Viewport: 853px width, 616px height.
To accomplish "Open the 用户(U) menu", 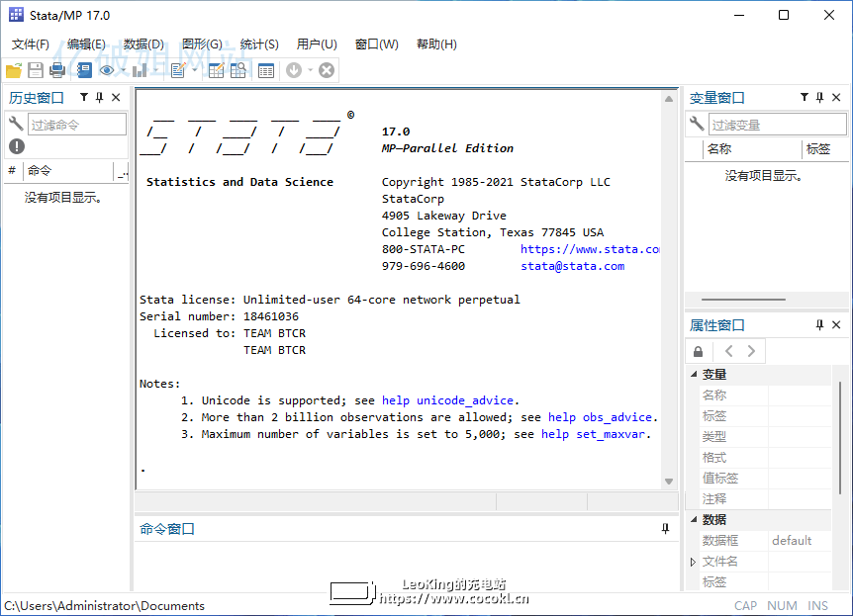I will [x=317, y=44].
